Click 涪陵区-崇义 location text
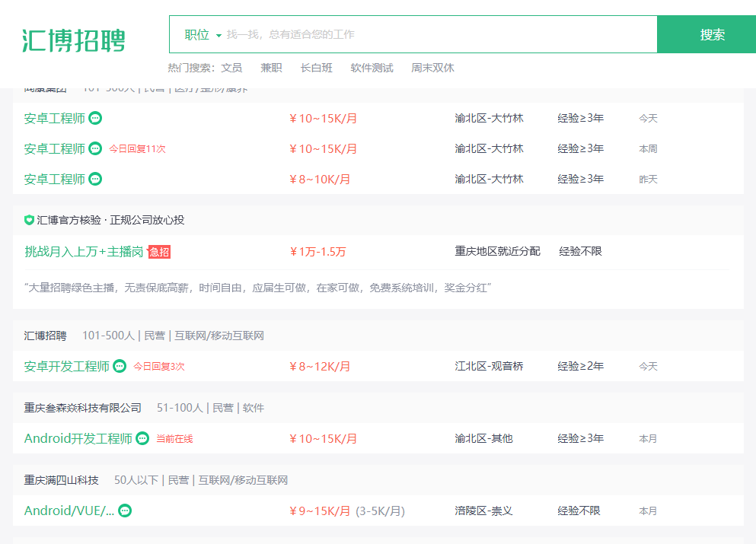The height and width of the screenshot is (544, 756). tap(483, 511)
